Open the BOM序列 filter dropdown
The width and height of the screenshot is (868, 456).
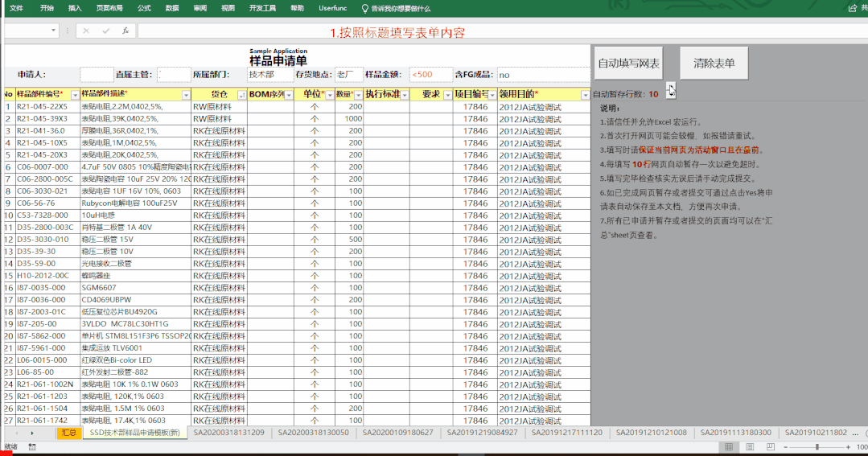289,95
